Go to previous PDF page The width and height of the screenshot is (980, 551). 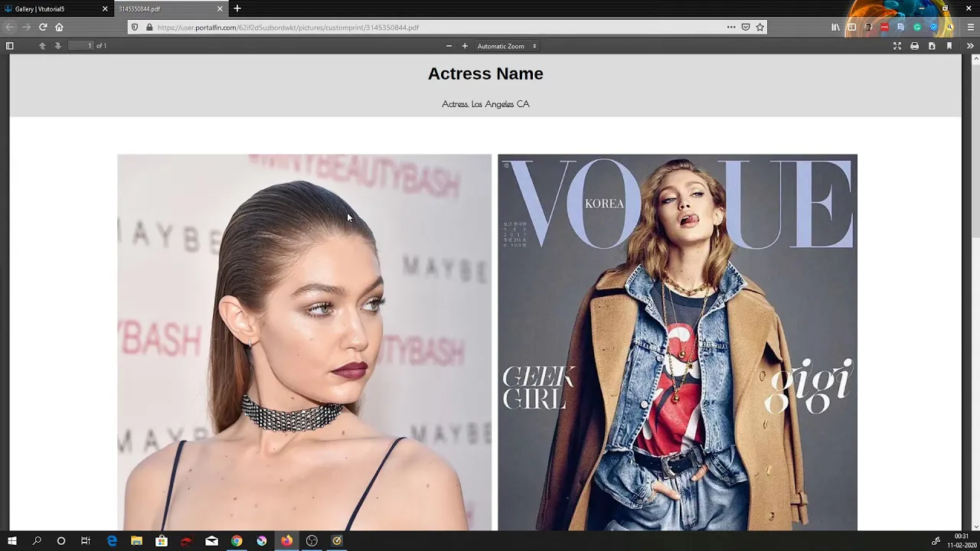(42, 46)
